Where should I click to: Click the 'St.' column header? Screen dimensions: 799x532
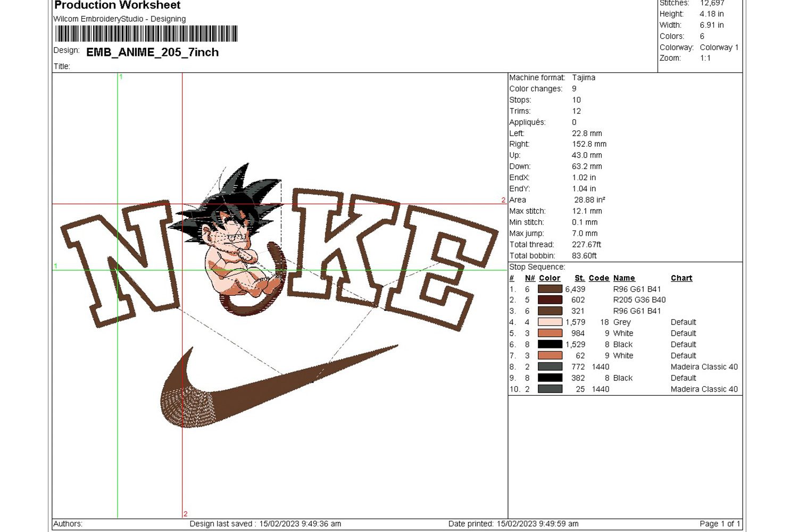click(x=580, y=278)
